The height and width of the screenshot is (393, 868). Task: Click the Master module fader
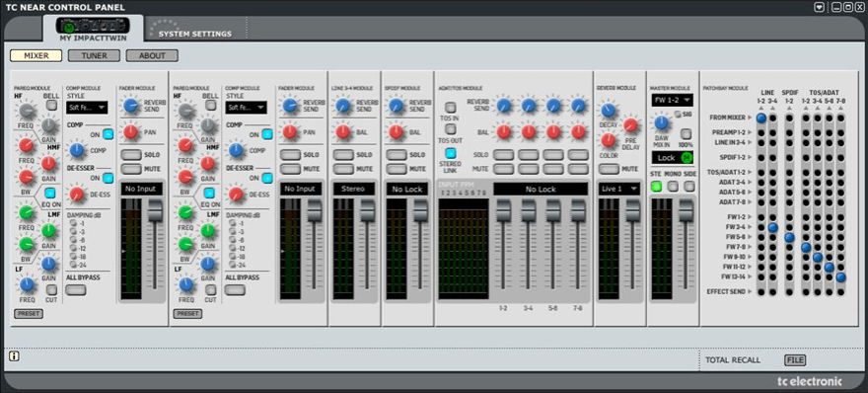pos(686,211)
